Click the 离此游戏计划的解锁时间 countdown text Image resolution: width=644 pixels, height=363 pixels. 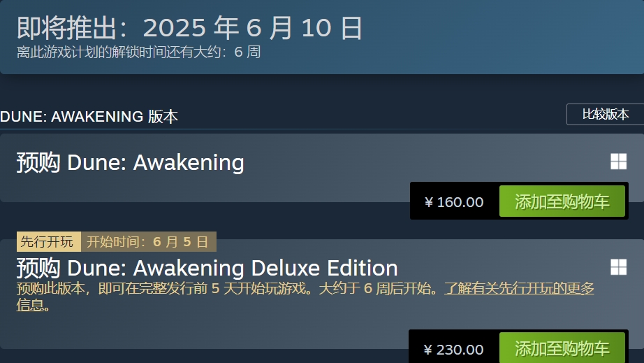point(119,52)
